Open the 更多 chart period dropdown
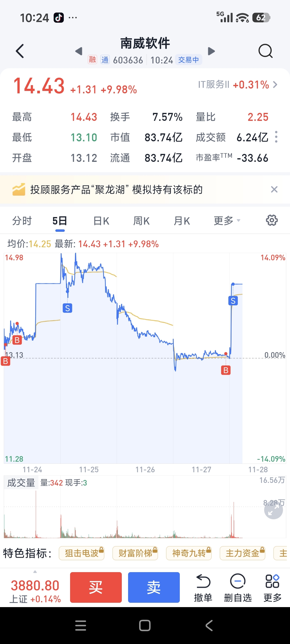This screenshot has width=290, height=644. tap(227, 221)
